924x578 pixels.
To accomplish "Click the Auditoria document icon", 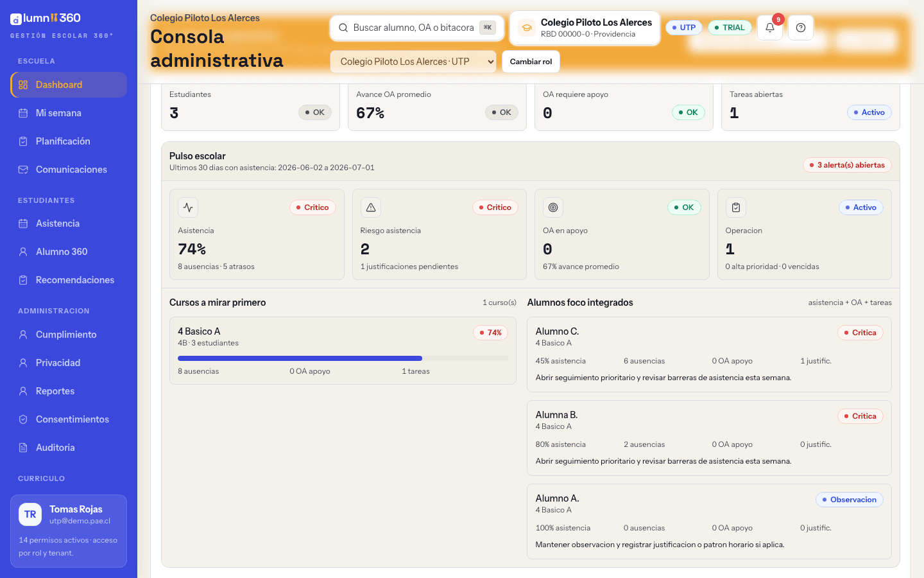I will coord(23,448).
